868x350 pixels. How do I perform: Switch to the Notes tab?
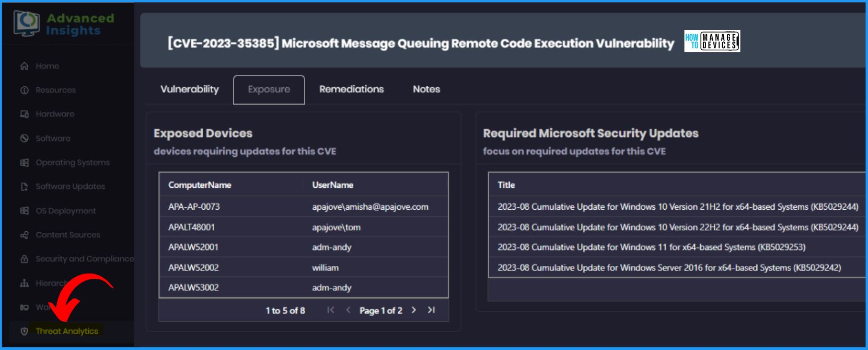(x=426, y=89)
